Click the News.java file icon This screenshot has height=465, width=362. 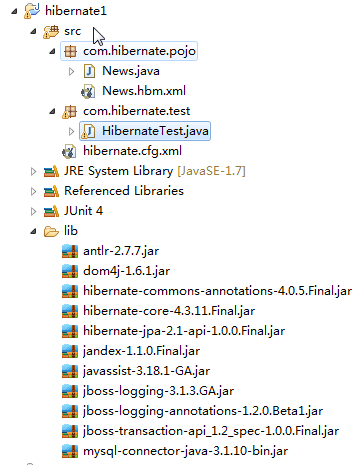coord(89,71)
